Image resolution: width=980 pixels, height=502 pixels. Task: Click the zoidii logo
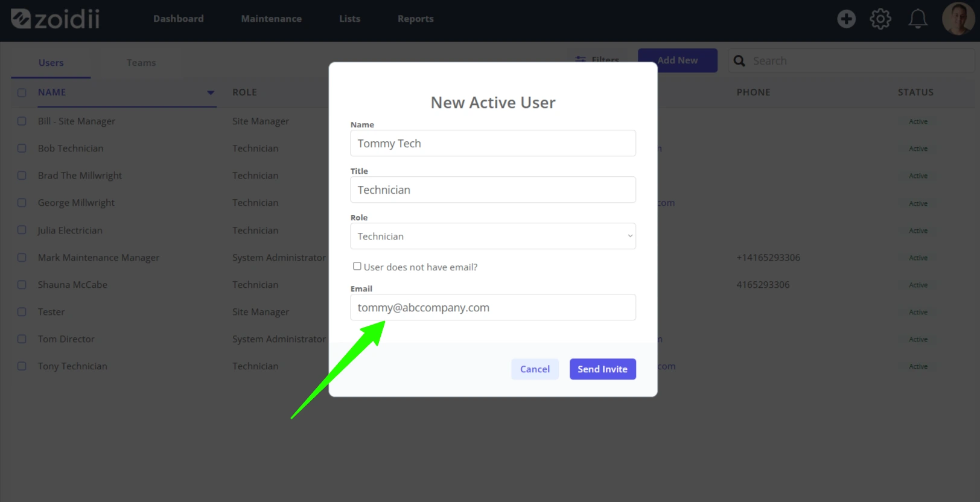[x=55, y=19]
